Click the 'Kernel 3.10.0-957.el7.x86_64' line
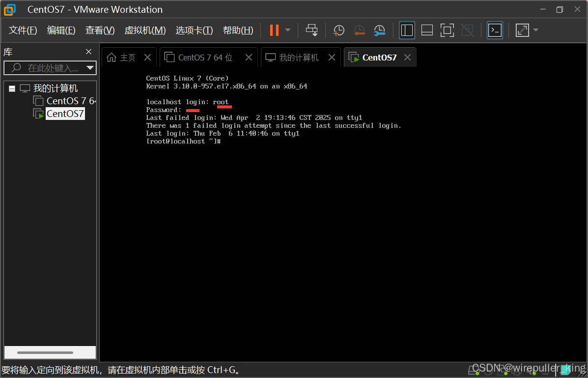The height and width of the screenshot is (378, 588). [x=226, y=87]
